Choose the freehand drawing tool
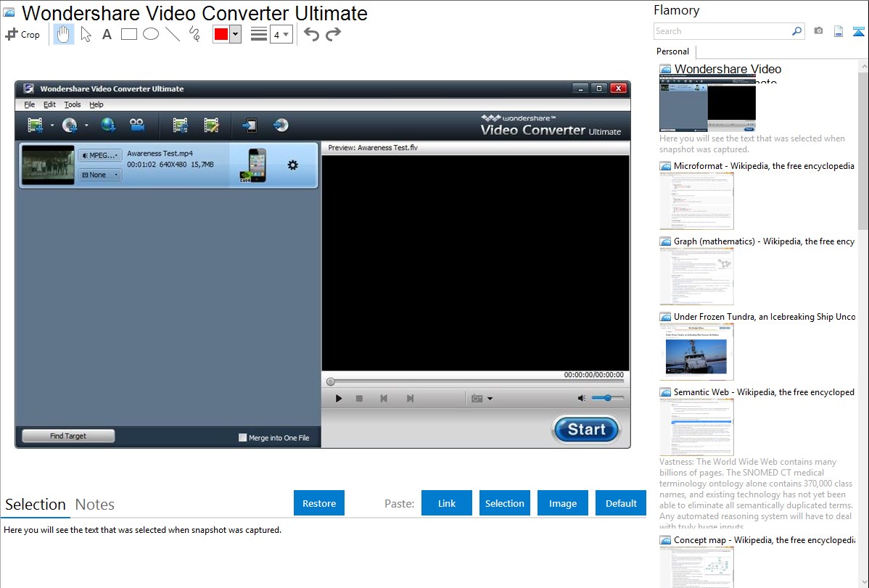The height and width of the screenshot is (588, 869). (x=194, y=34)
